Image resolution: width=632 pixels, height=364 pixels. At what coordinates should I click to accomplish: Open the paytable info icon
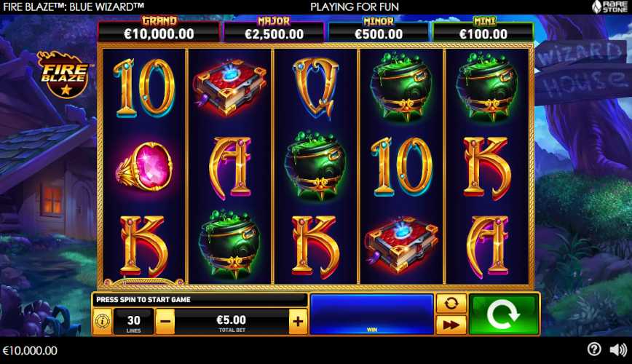click(103, 321)
